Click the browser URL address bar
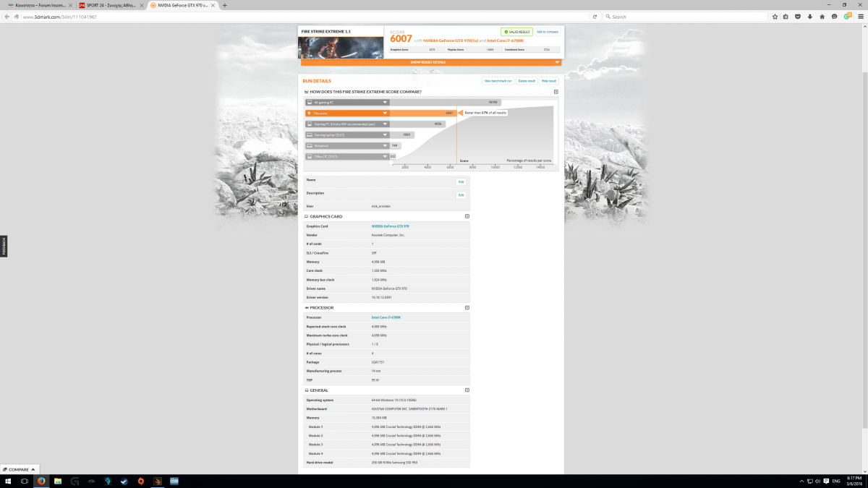This screenshot has height=488, width=868. point(304,16)
